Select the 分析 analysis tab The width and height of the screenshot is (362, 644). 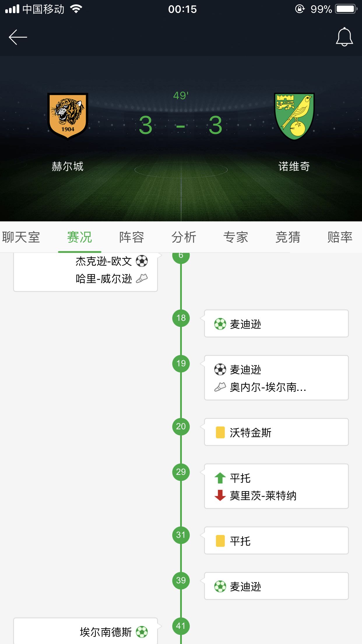tap(184, 237)
